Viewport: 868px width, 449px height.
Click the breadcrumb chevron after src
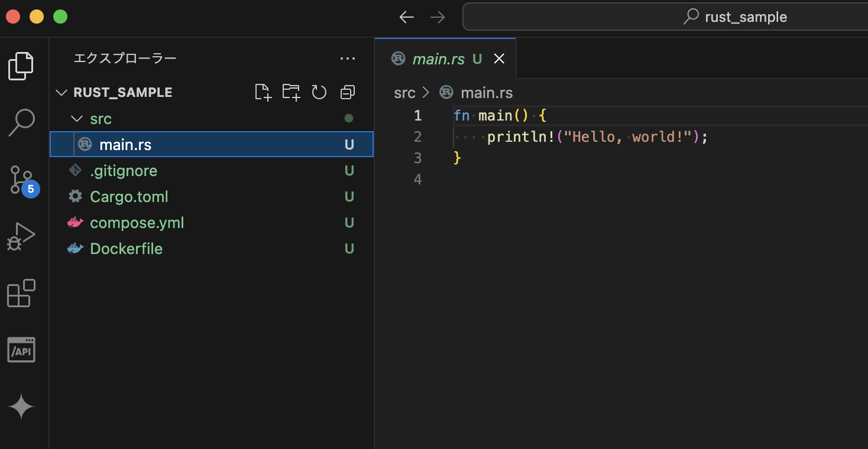point(426,93)
